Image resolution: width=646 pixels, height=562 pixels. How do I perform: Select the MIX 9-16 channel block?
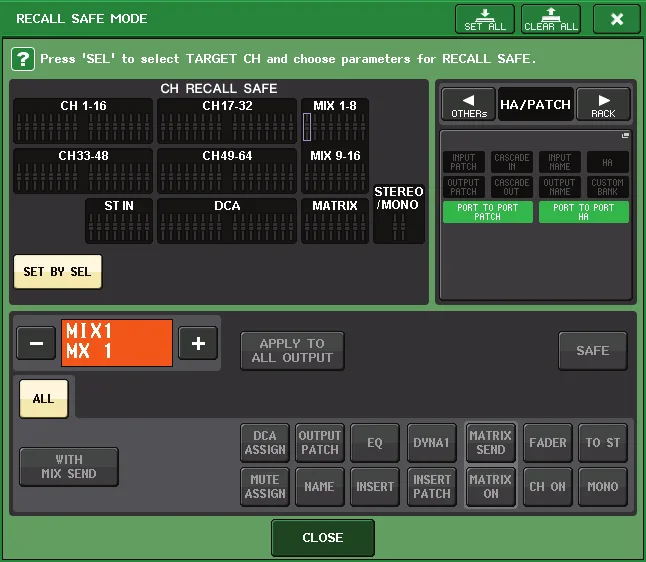(335, 171)
